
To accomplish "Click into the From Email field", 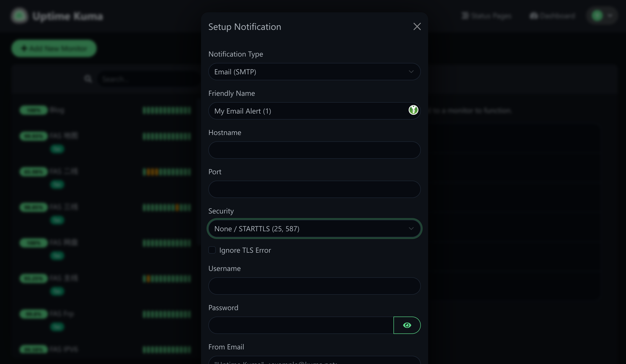I will click(x=314, y=361).
